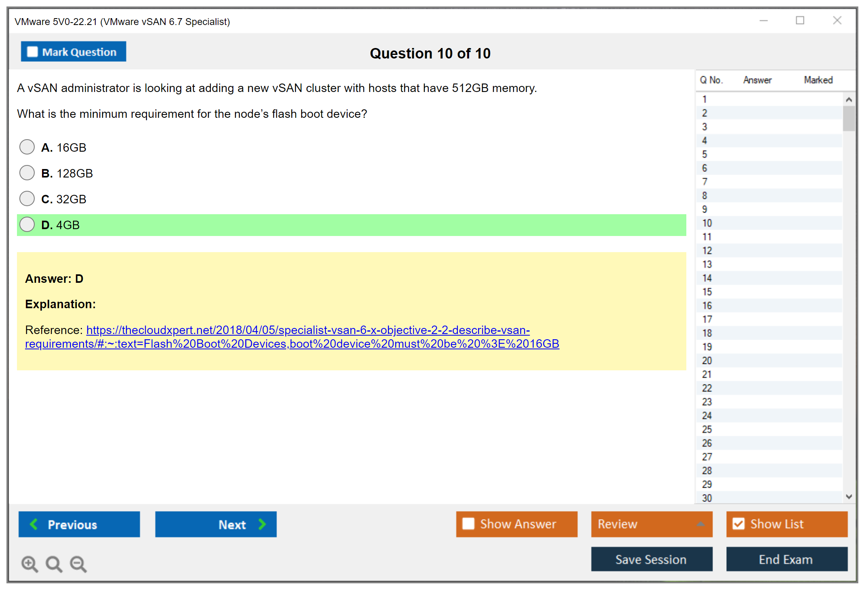Select answer option A 16GB
Viewport: 868px width, 593px height.
coord(27,147)
